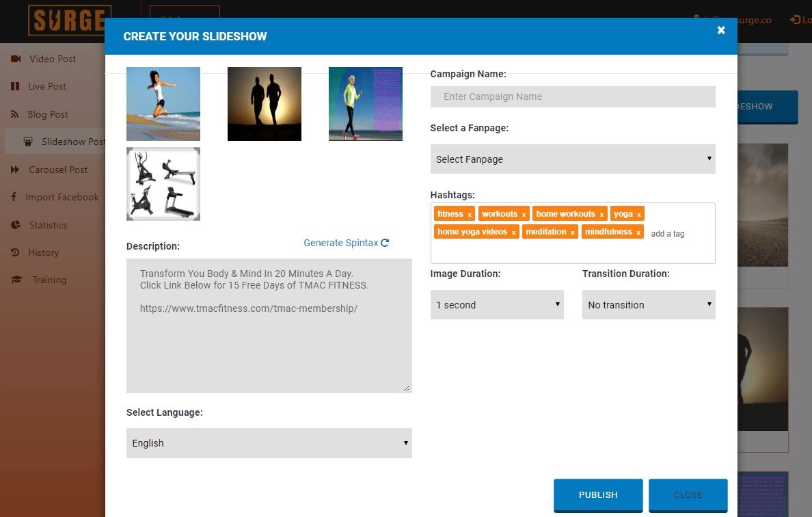The image size is (812, 517).
Task: Click the Statistics pie chart icon
Action: click(x=16, y=225)
